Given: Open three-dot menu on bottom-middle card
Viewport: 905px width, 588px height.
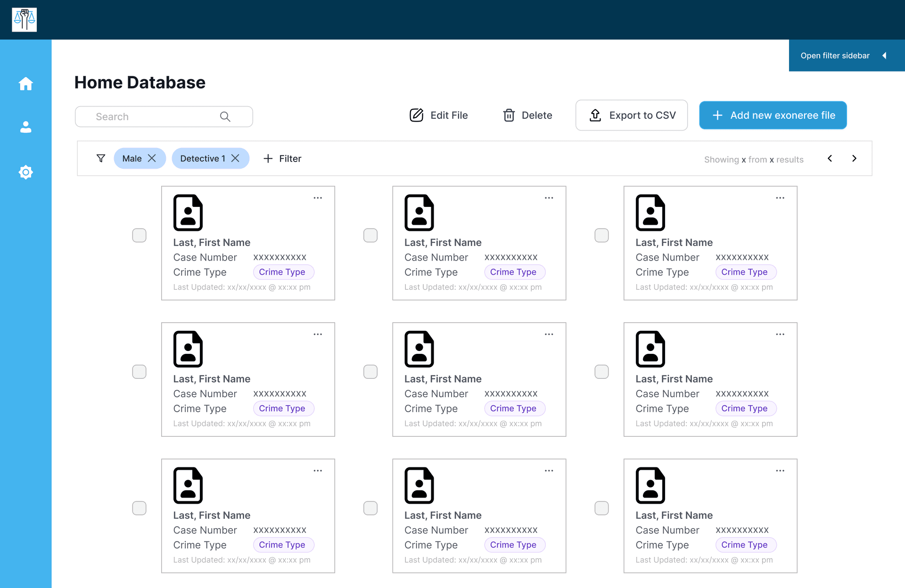Looking at the screenshot, I should (x=549, y=471).
